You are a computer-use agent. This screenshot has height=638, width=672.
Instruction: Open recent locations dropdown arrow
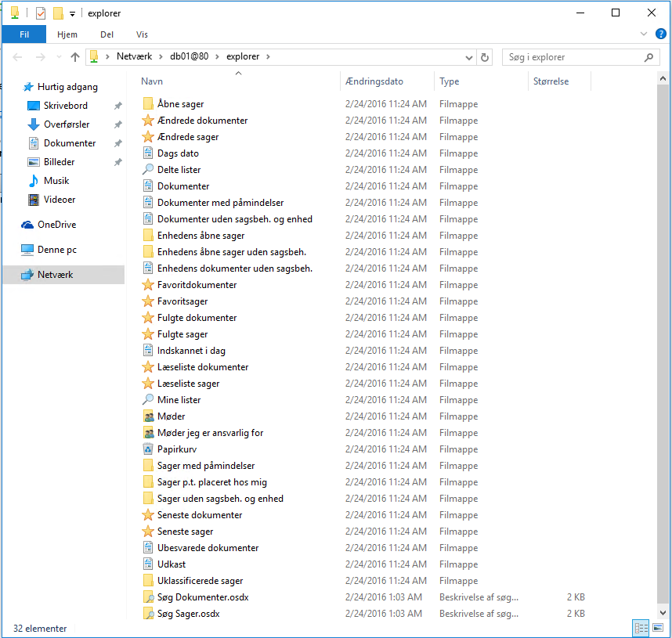60,57
